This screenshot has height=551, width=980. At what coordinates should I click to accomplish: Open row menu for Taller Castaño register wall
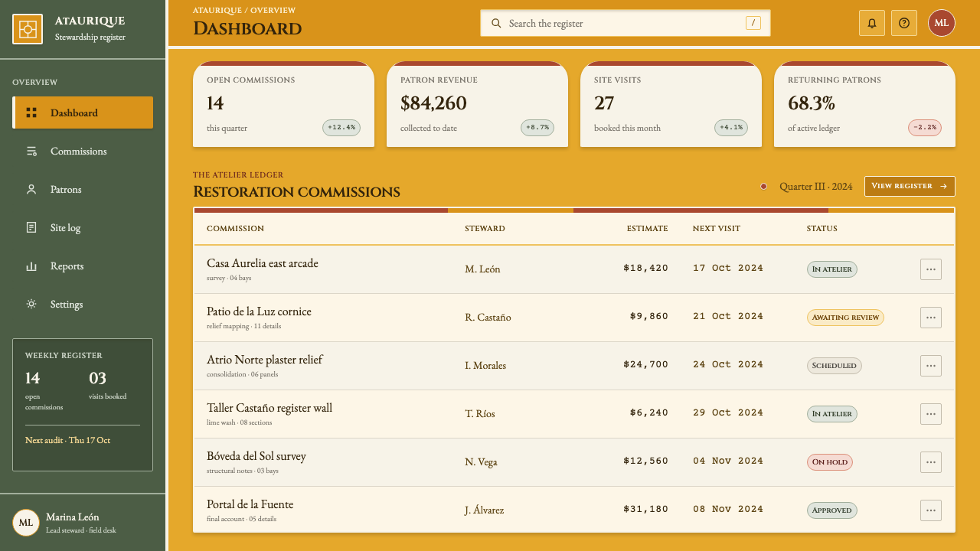pyautogui.click(x=931, y=414)
